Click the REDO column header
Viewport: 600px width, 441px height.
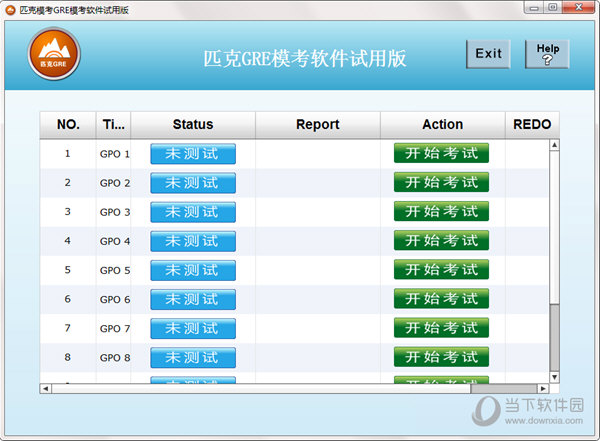(532, 125)
